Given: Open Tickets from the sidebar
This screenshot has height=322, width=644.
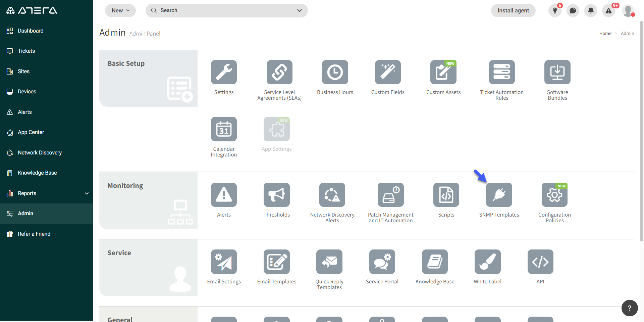Looking at the screenshot, I should (x=26, y=51).
